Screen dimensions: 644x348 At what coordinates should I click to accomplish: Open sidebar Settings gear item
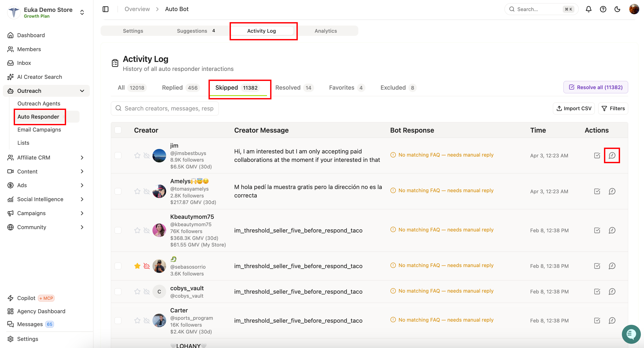pos(28,339)
